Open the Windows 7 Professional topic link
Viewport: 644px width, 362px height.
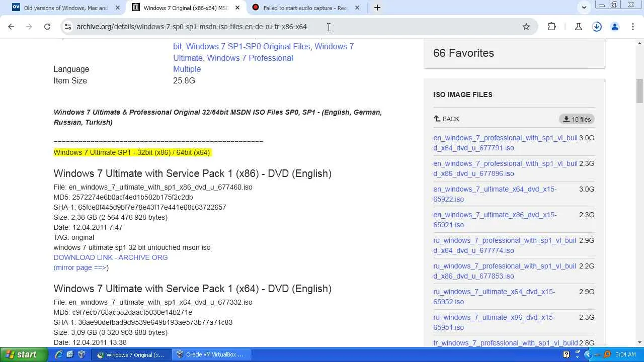click(250, 58)
